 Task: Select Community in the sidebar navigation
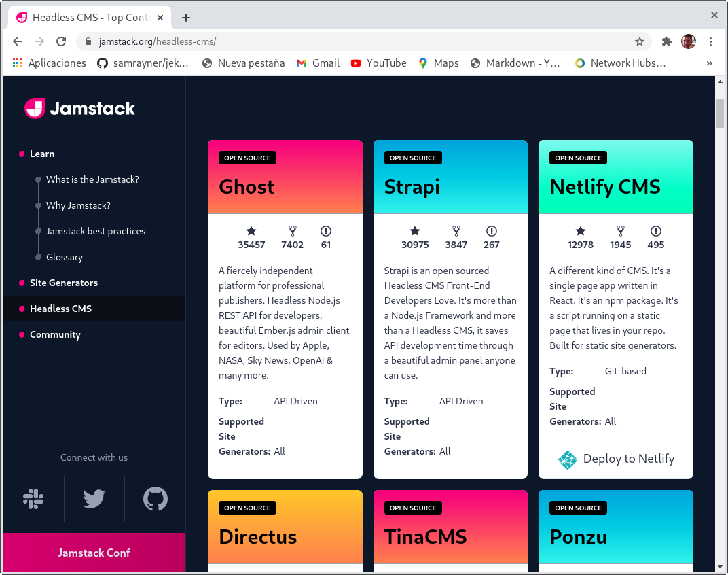(x=55, y=334)
